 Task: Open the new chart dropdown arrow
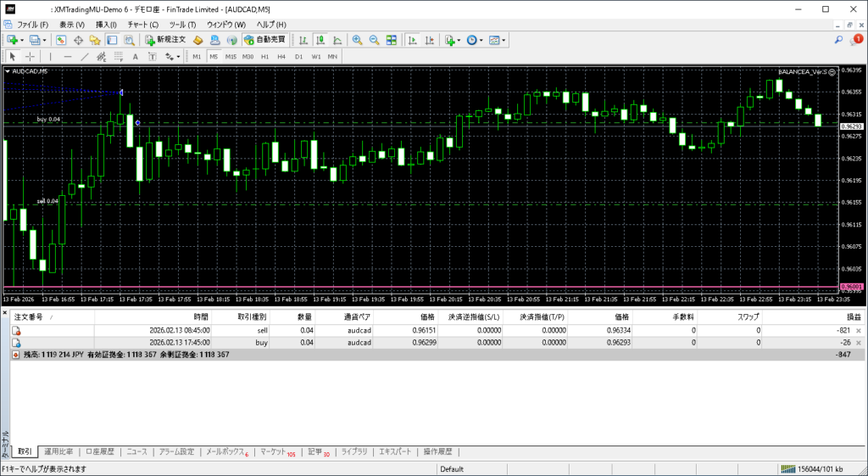click(x=21, y=40)
